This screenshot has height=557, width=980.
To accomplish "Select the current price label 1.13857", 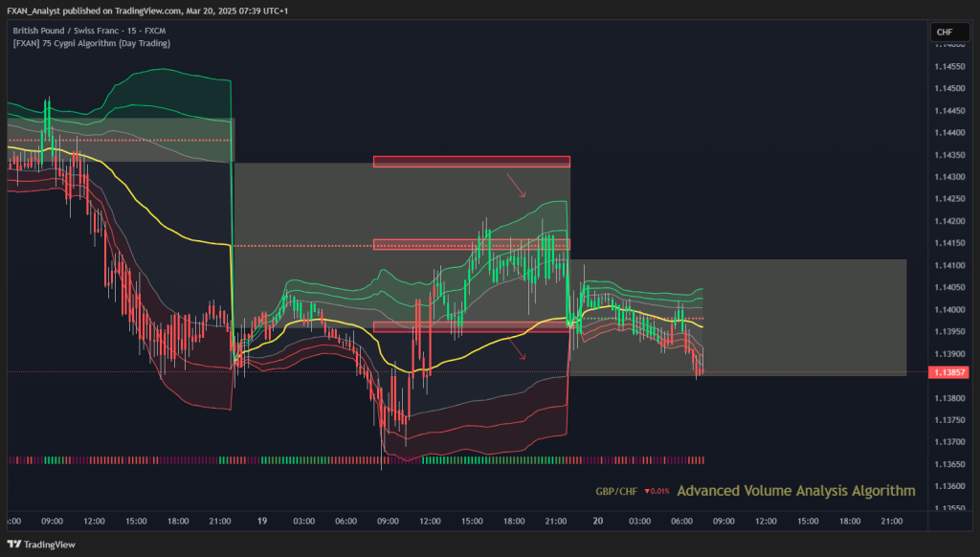I will click(949, 372).
